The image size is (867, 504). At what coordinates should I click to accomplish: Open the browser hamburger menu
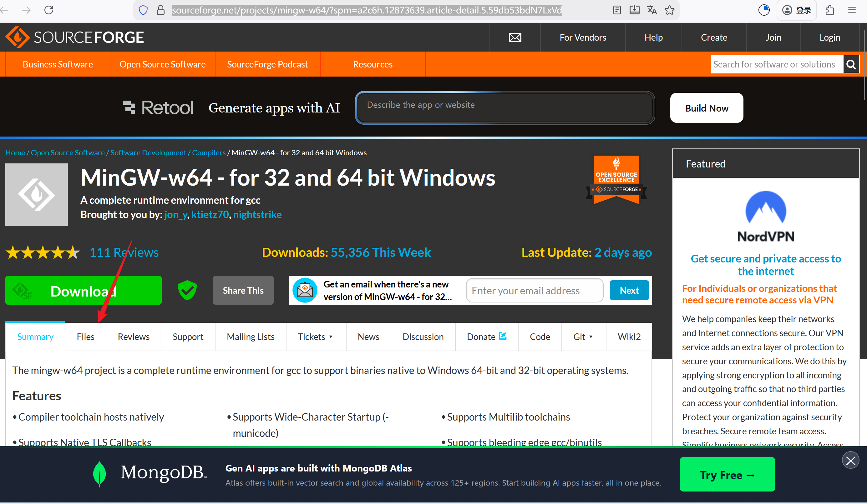click(852, 10)
